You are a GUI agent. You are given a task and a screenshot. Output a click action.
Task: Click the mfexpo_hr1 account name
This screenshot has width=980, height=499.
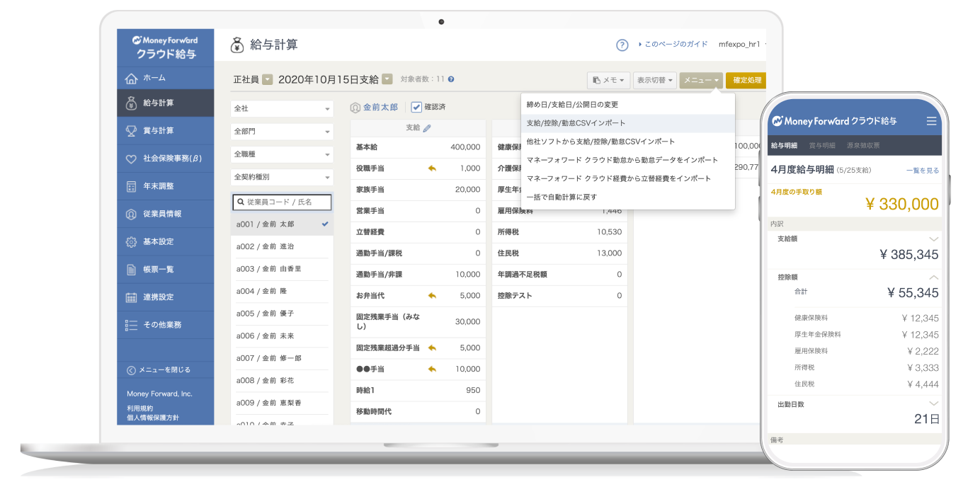click(739, 44)
